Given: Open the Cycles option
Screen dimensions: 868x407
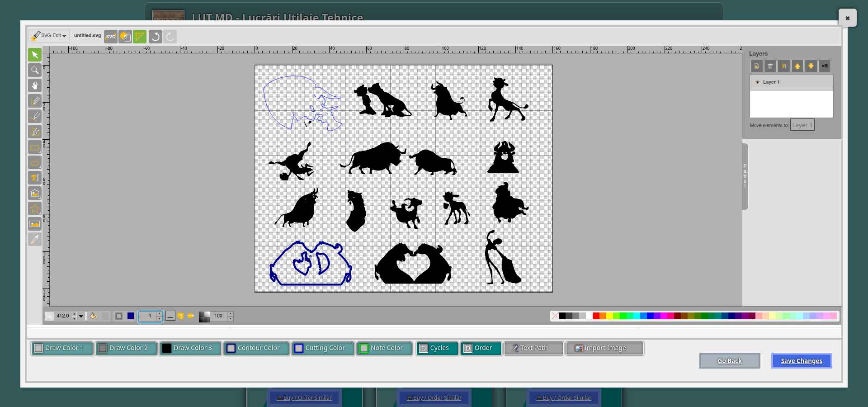Looking at the screenshot, I should (x=437, y=348).
